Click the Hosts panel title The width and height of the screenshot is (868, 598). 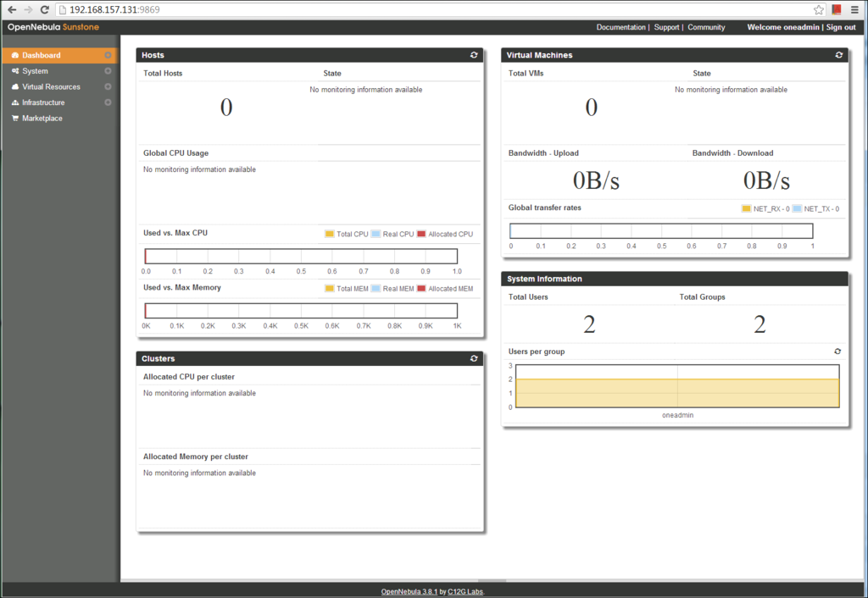(153, 55)
